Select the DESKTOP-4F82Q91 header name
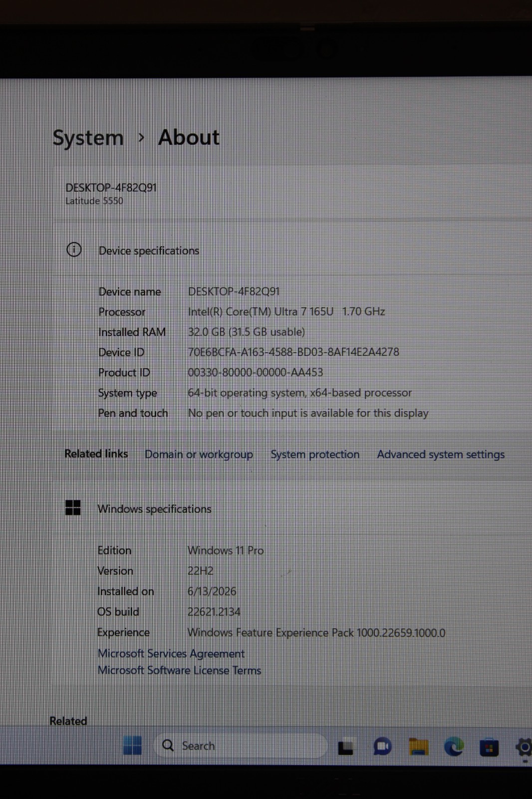 coord(111,188)
